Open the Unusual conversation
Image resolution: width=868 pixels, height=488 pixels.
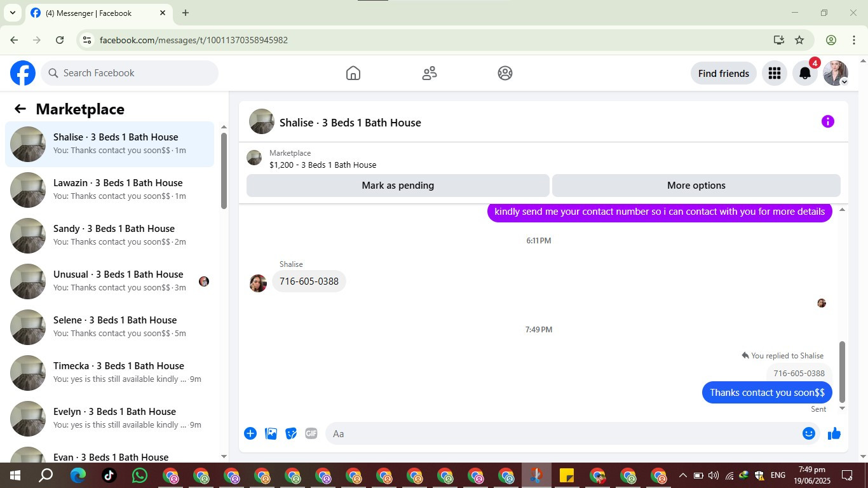110,281
